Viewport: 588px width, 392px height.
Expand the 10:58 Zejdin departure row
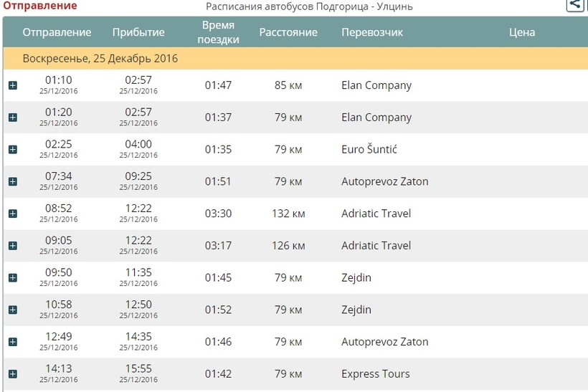click(12, 310)
